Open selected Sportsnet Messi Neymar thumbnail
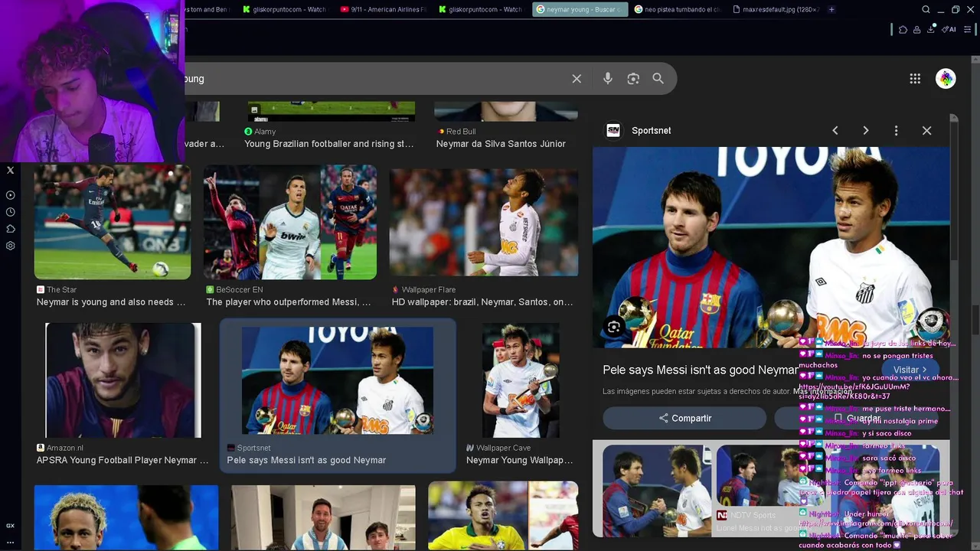 [338, 380]
